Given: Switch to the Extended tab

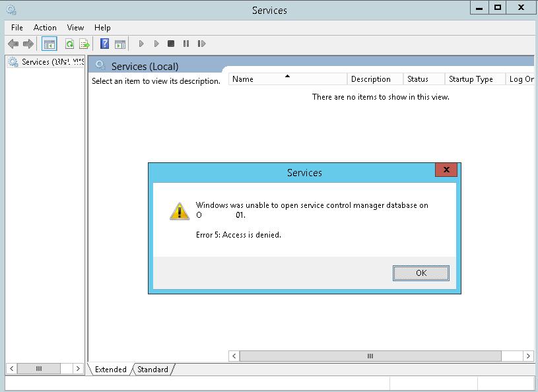Looking at the screenshot, I should tap(110, 370).
